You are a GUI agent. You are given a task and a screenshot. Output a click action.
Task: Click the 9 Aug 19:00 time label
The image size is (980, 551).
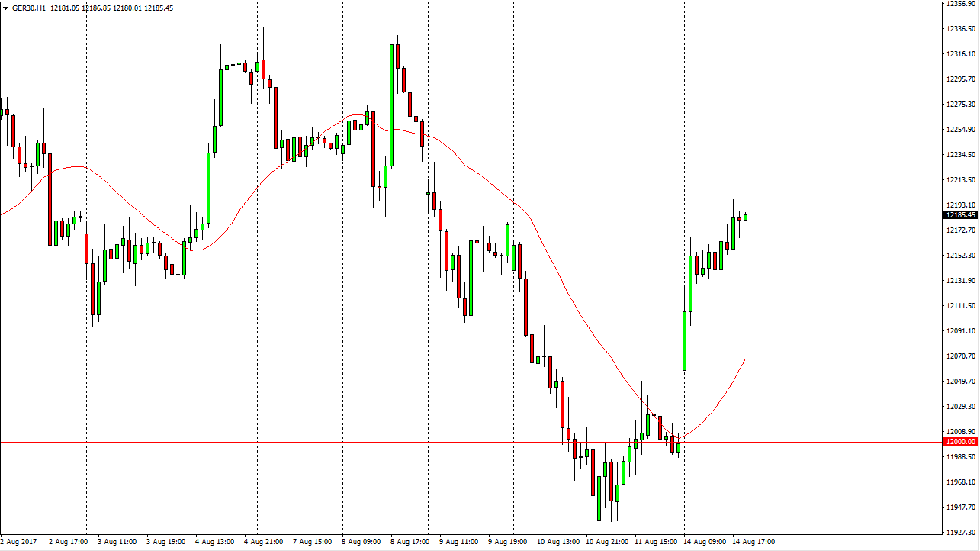(x=508, y=542)
